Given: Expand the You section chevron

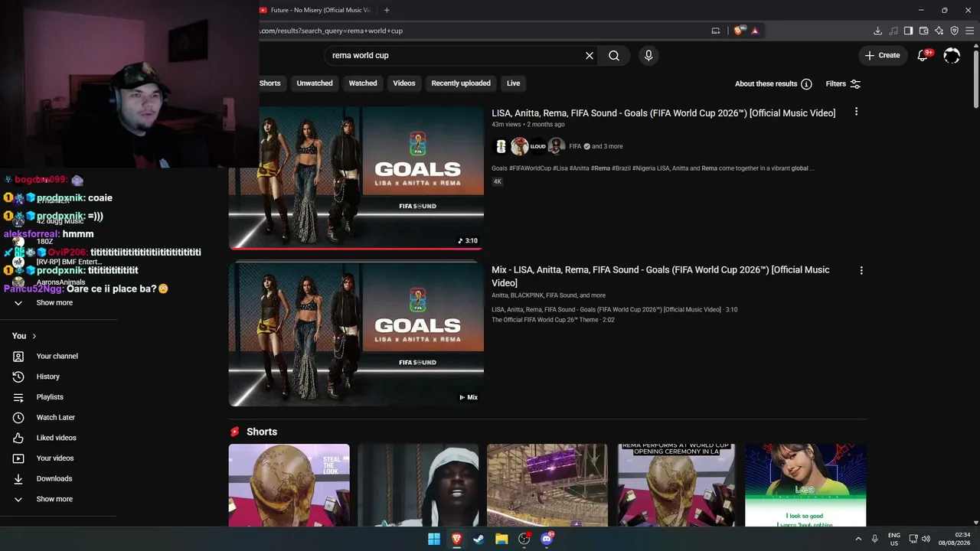Looking at the screenshot, I should pos(34,336).
